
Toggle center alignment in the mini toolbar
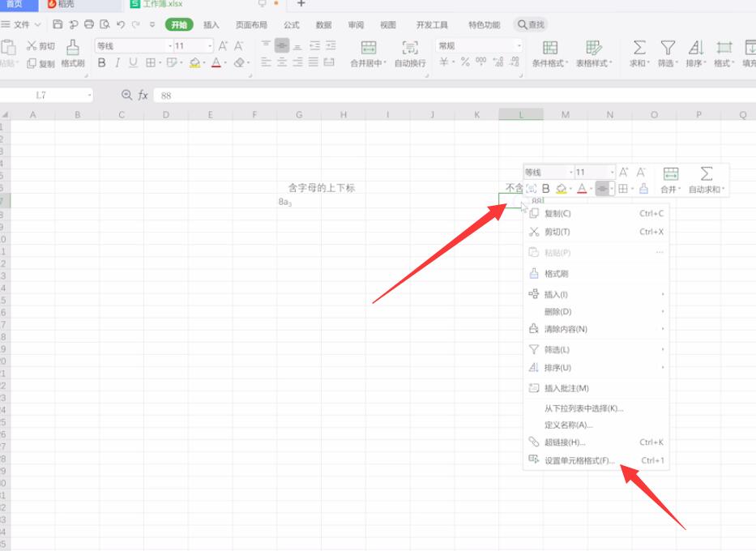pyautogui.click(x=602, y=189)
